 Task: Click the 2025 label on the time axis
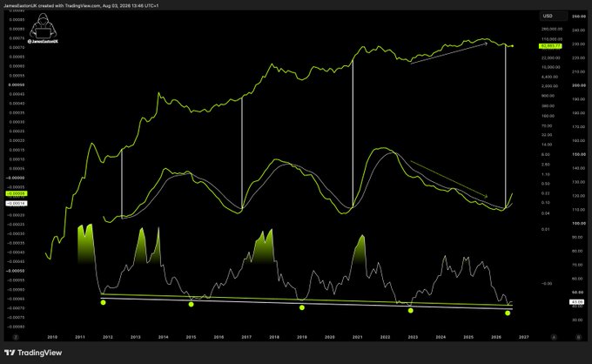[468, 337]
